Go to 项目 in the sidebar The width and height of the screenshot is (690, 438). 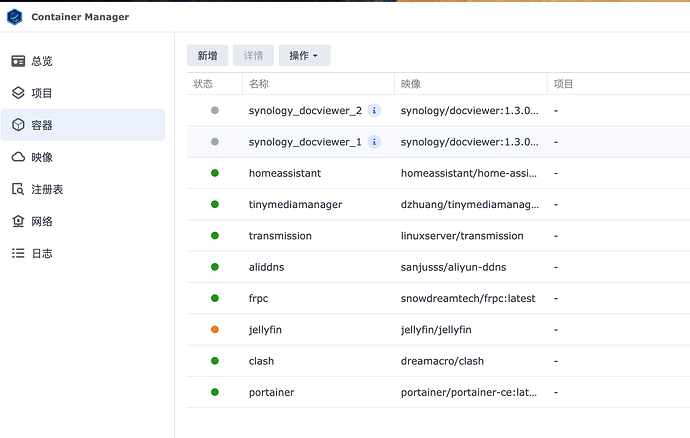click(42, 93)
